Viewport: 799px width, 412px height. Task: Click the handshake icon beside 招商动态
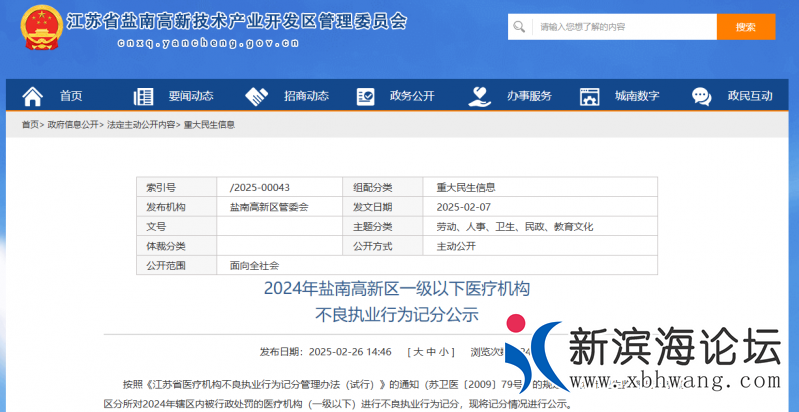click(x=257, y=96)
